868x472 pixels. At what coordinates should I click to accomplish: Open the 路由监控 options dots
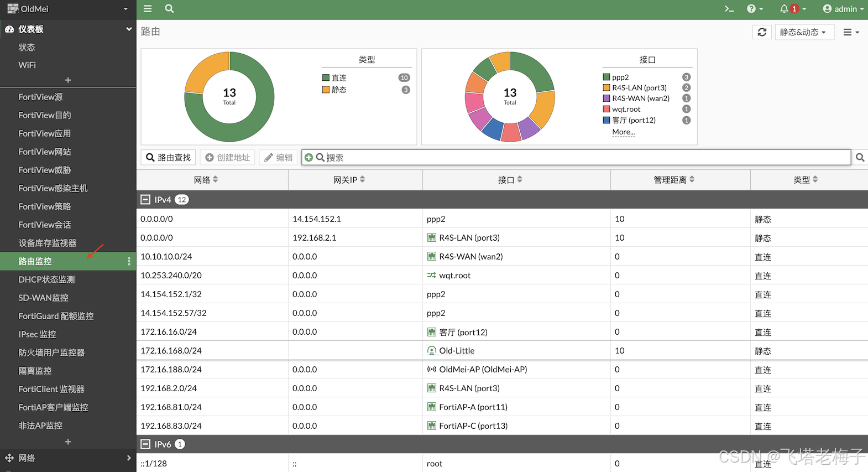[129, 261]
